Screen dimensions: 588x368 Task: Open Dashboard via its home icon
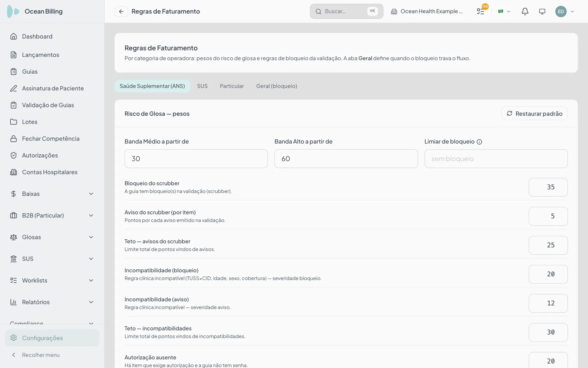(14, 36)
